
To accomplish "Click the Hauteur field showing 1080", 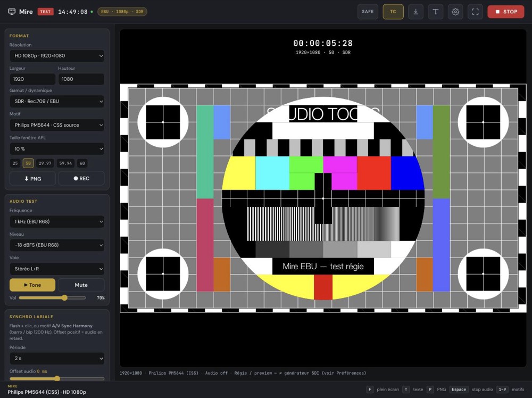I will 81,79.
